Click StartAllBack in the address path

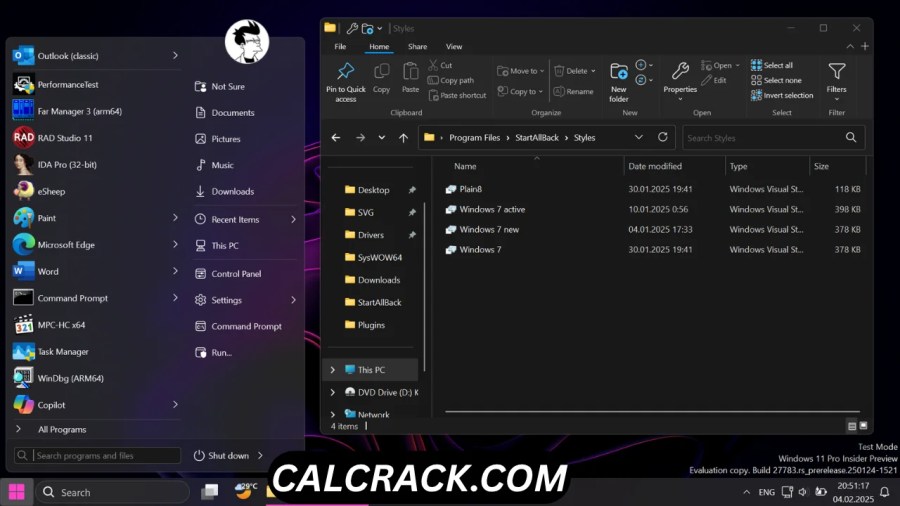[537, 138]
